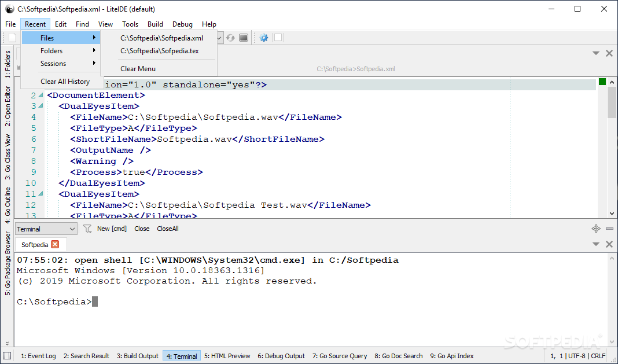Click the CloseAll terminal button
The width and height of the screenshot is (618, 364).
pyautogui.click(x=167, y=229)
